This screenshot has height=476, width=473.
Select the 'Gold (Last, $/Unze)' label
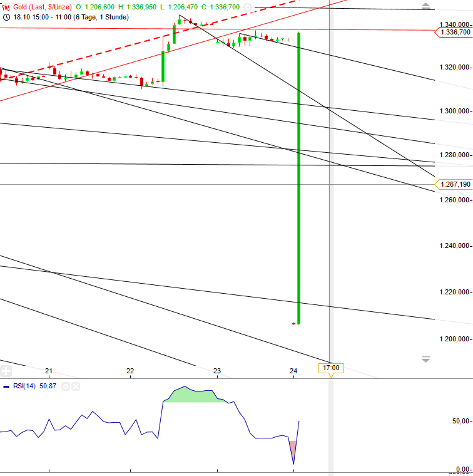tap(43, 7)
